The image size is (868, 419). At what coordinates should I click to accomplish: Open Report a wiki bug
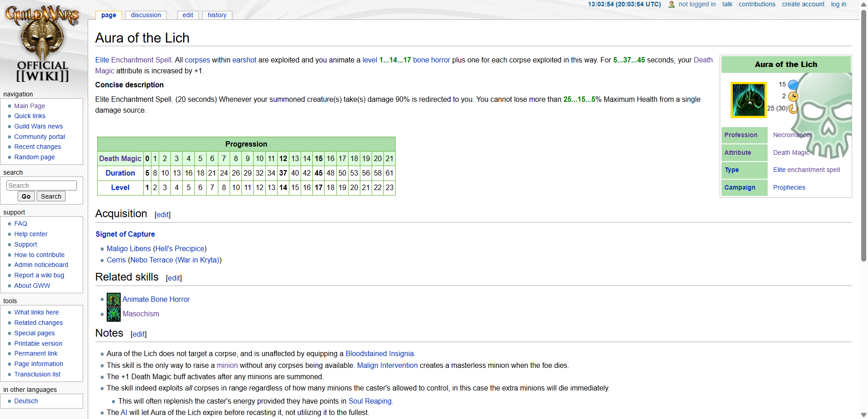click(39, 275)
